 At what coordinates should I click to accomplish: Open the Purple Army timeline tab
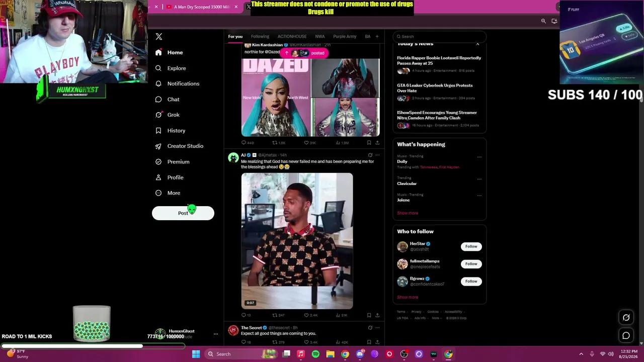tap(345, 36)
